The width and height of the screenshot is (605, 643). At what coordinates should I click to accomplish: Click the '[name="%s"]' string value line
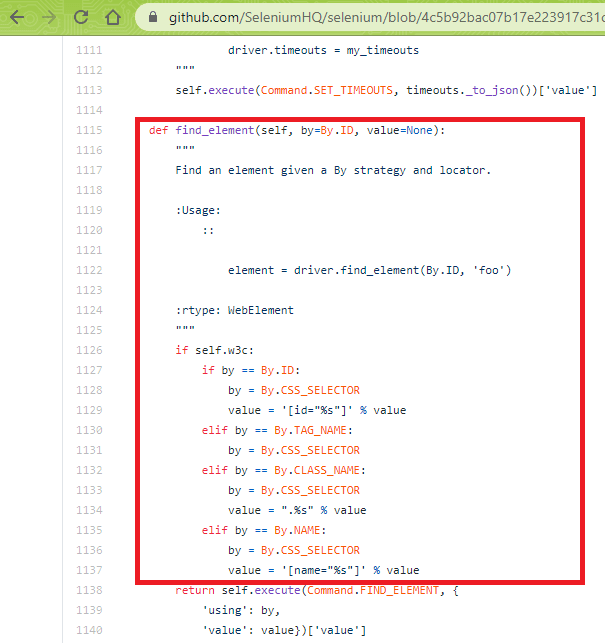pos(324,570)
